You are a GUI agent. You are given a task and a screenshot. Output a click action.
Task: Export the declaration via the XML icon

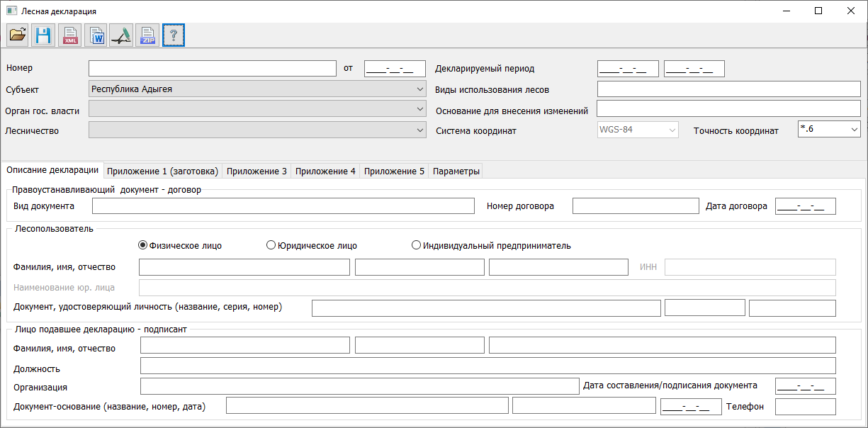click(70, 35)
